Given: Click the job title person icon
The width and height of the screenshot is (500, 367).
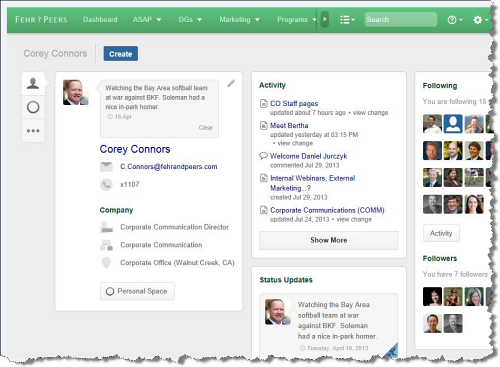Looking at the screenshot, I should (106, 227).
